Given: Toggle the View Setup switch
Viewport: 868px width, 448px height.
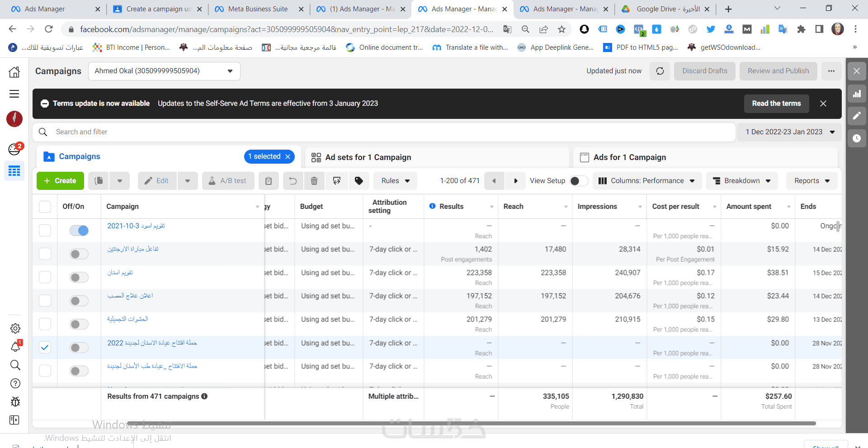Looking at the screenshot, I should click(x=579, y=181).
